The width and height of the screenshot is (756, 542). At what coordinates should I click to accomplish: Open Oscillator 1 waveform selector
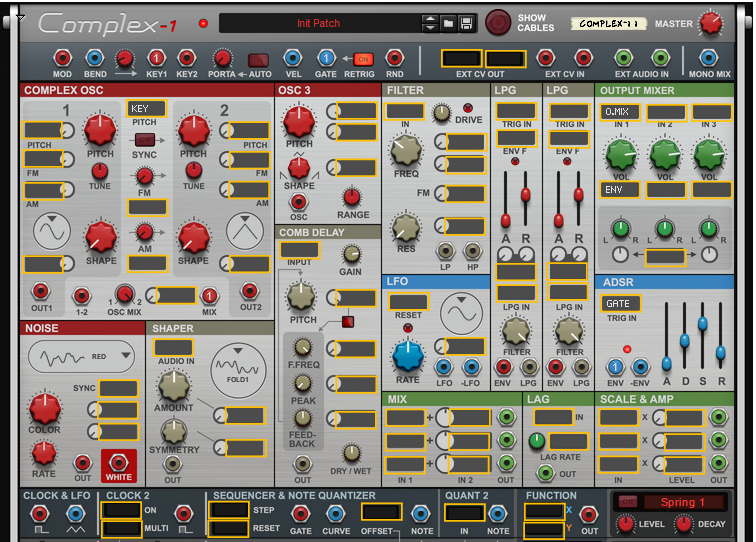[x=52, y=231]
